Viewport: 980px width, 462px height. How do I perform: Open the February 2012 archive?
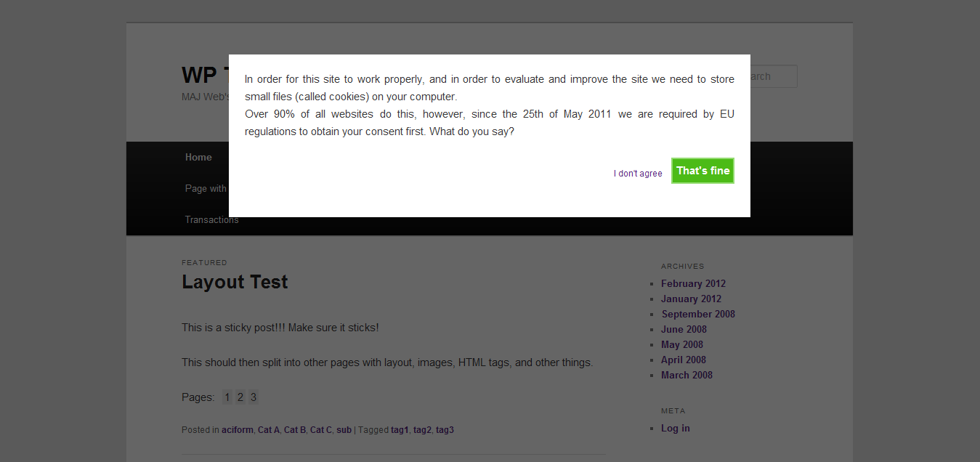click(693, 283)
